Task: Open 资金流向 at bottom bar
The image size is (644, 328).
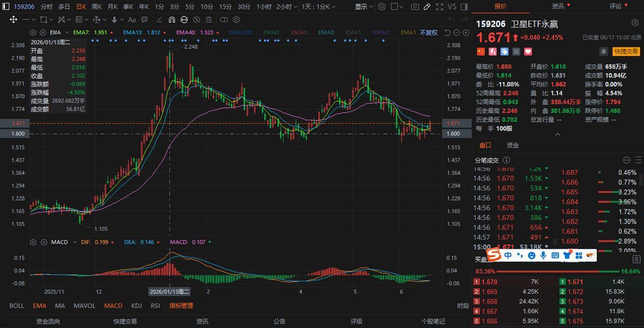Action: 48,321
